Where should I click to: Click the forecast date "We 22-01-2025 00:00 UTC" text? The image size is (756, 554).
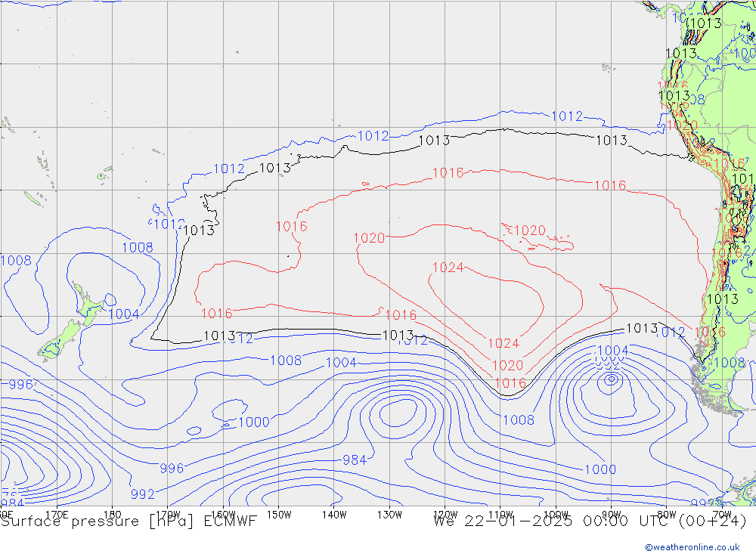tap(556, 521)
